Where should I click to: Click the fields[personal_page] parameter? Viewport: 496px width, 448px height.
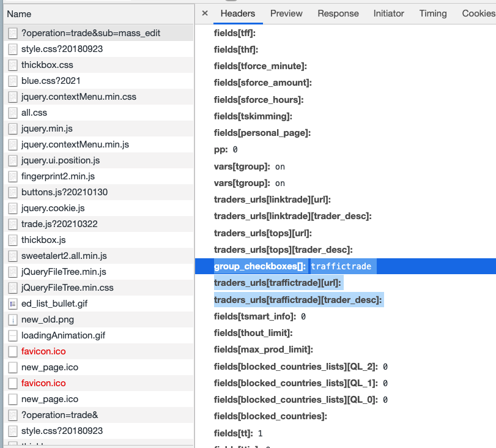(x=262, y=133)
